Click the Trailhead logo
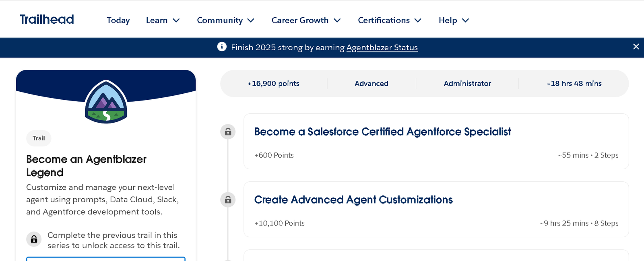 [x=47, y=19]
